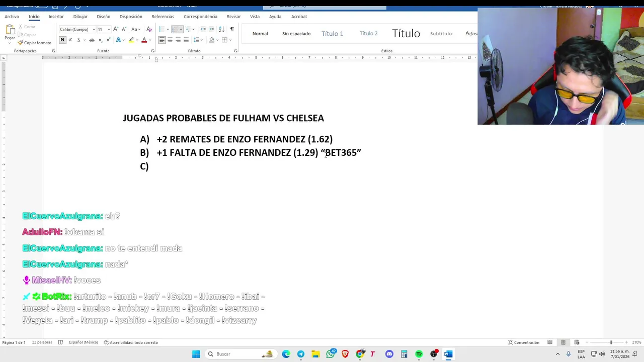Open Telegram from the taskbar
644x362 pixels.
pos(301,354)
